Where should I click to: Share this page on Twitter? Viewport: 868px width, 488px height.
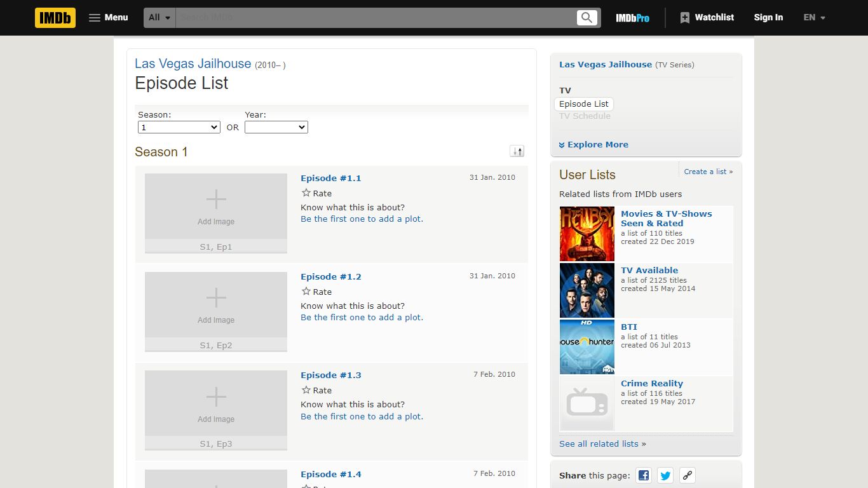665,475
